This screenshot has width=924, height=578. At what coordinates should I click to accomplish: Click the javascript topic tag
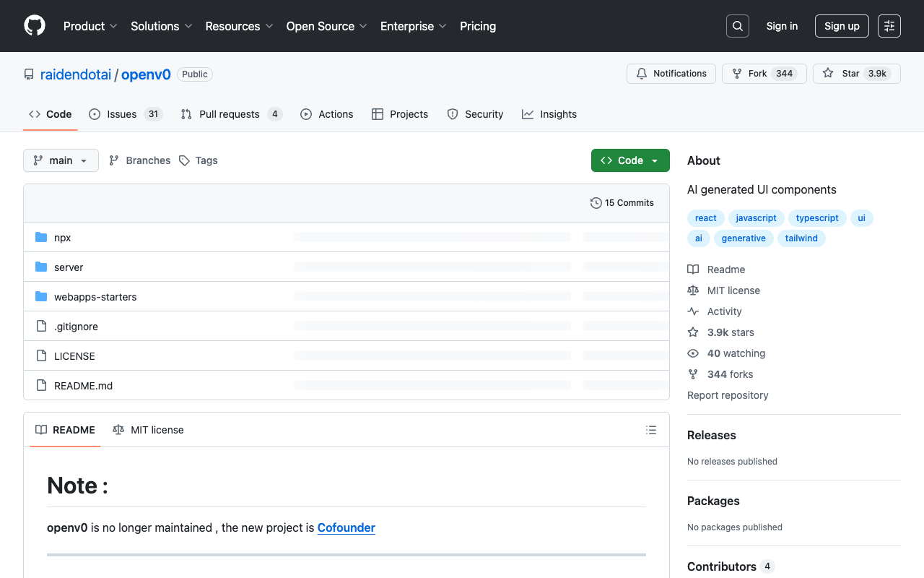tap(757, 218)
